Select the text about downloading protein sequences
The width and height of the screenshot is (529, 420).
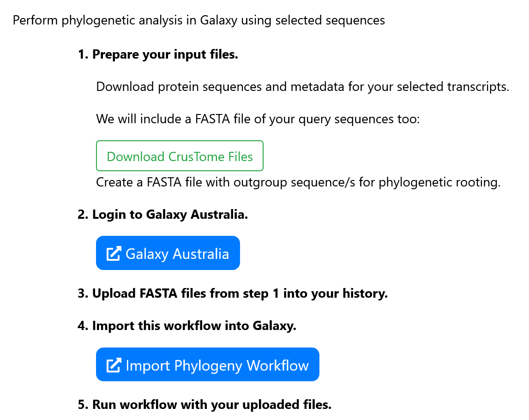[302, 86]
